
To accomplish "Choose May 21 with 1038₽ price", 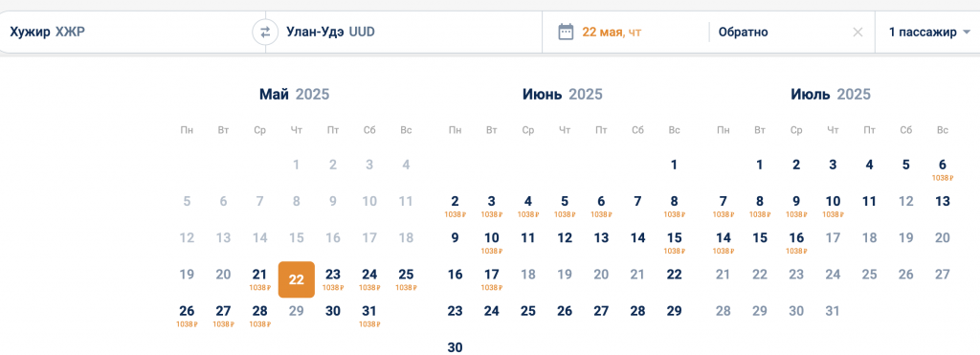I will pyautogui.click(x=260, y=279).
